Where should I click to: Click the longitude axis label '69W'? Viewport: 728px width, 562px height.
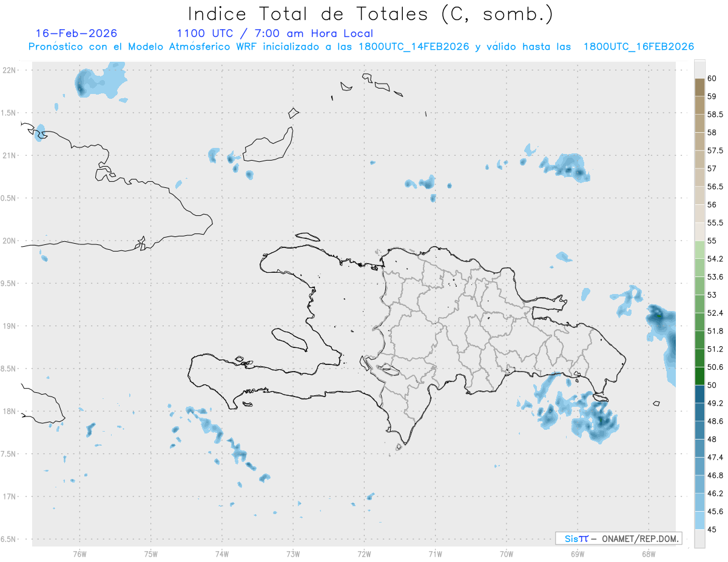(578, 554)
